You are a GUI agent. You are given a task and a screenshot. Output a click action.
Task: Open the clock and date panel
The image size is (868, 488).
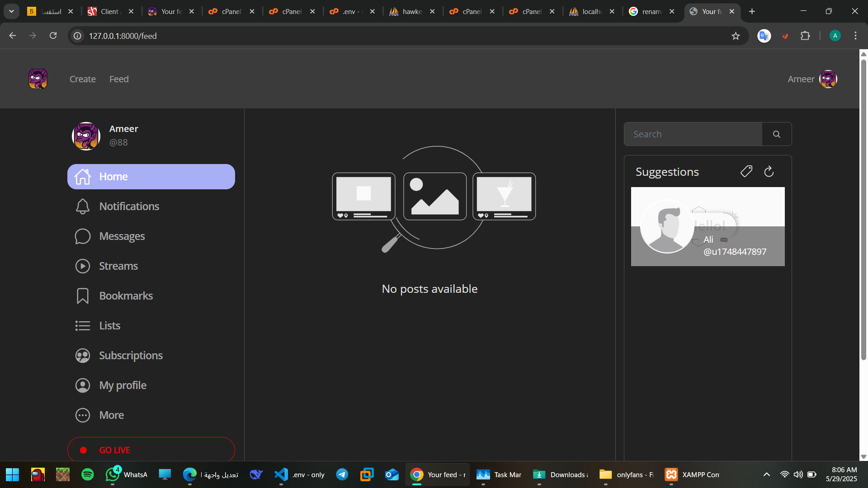click(841, 474)
